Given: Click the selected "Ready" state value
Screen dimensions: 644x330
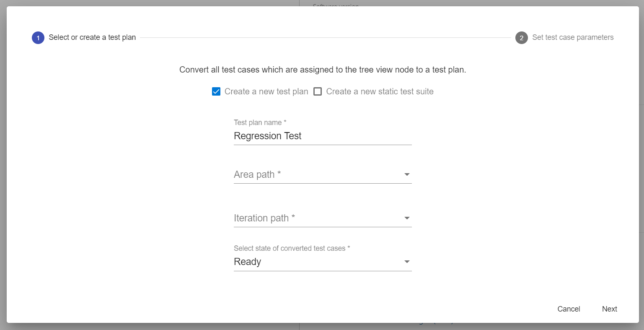Looking at the screenshot, I should (x=248, y=262).
